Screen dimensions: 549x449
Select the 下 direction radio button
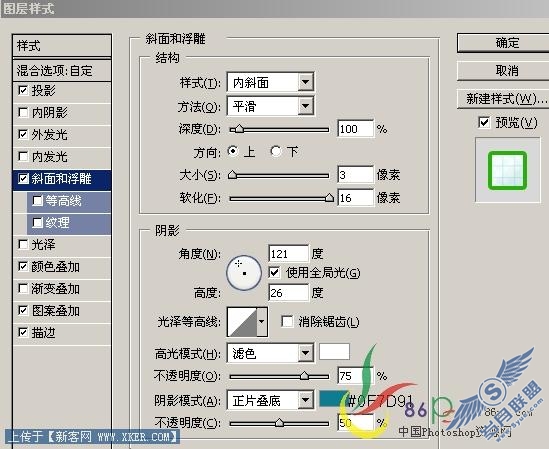coord(276,151)
